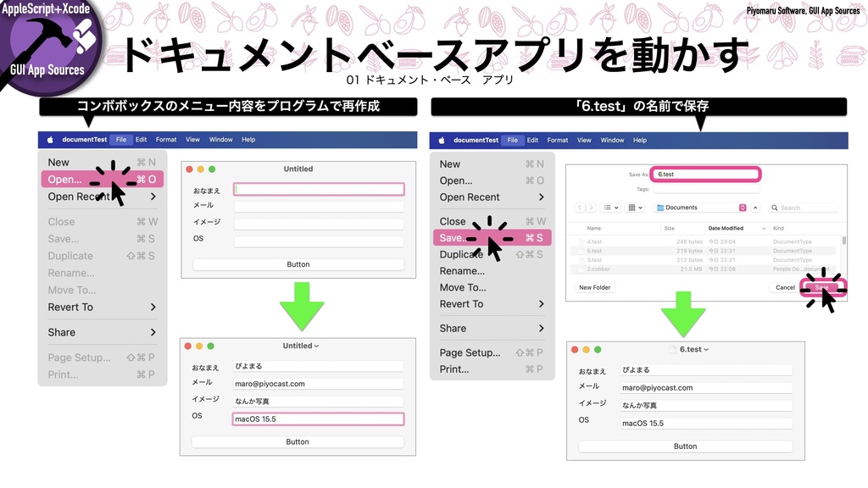Collapse the expanded save dialog with the chevron
This screenshot has height=488, width=868.
[x=755, y=208]
